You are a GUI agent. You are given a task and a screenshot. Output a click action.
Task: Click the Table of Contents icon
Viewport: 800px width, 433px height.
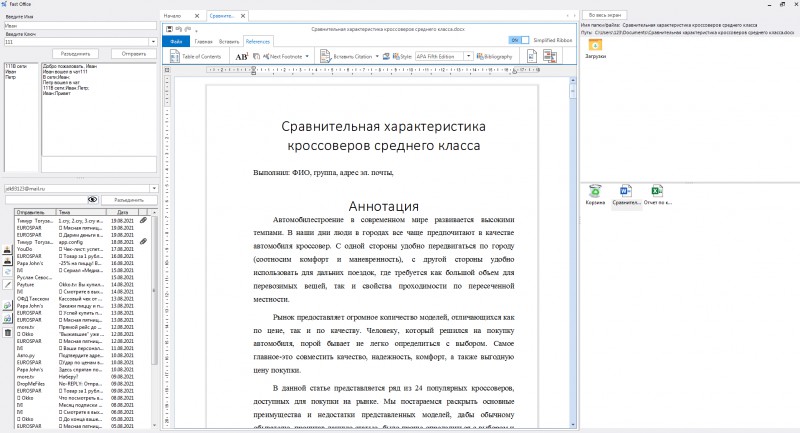(x=174, y=56)
